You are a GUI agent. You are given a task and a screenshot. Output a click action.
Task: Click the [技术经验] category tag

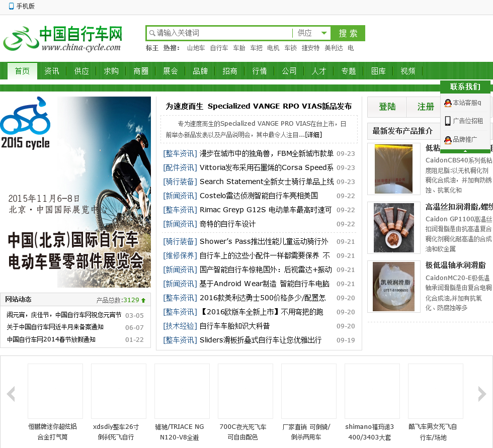180,326
